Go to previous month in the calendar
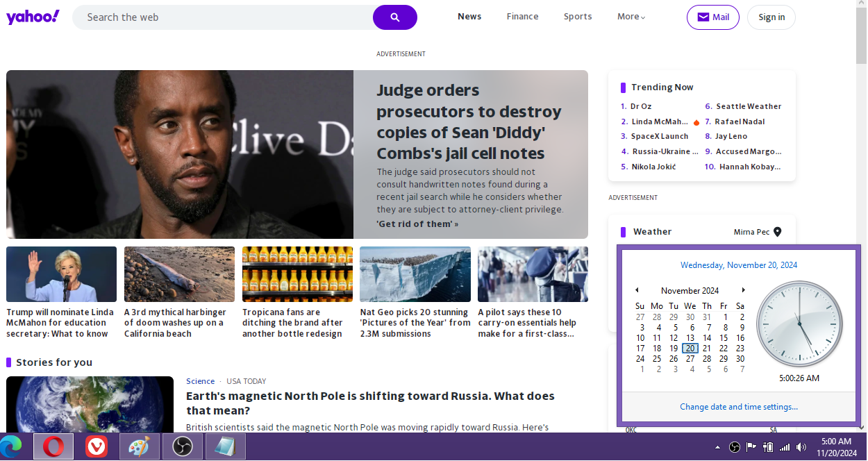868x461 pixels. (637, 290)
